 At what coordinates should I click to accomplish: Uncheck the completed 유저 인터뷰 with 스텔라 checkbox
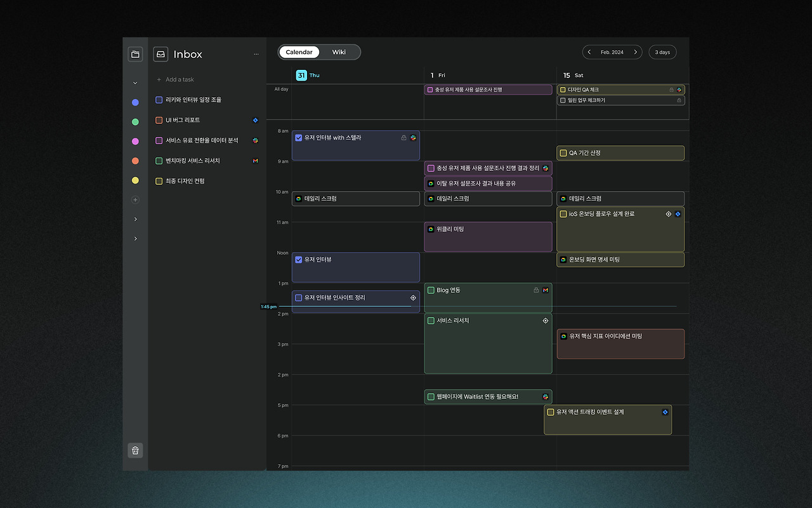(298, 137)
